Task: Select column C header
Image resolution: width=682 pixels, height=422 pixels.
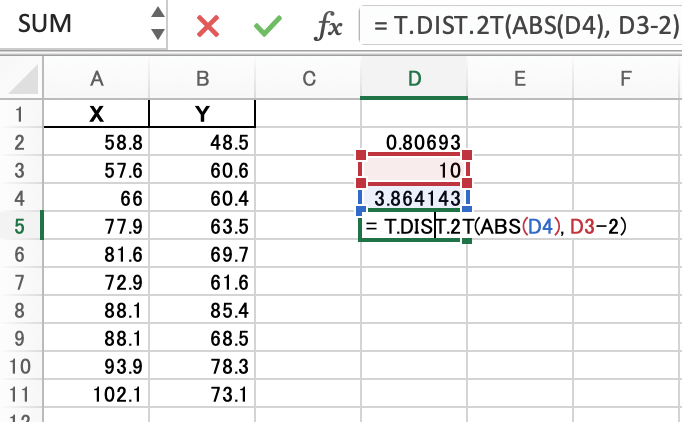Action: 308,78
